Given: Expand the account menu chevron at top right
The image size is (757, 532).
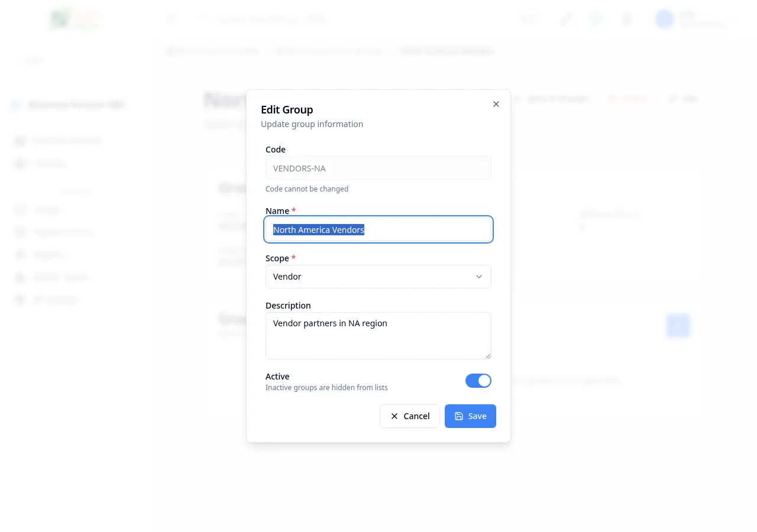Looking at the screenshot, I should (x=733, y=19).
